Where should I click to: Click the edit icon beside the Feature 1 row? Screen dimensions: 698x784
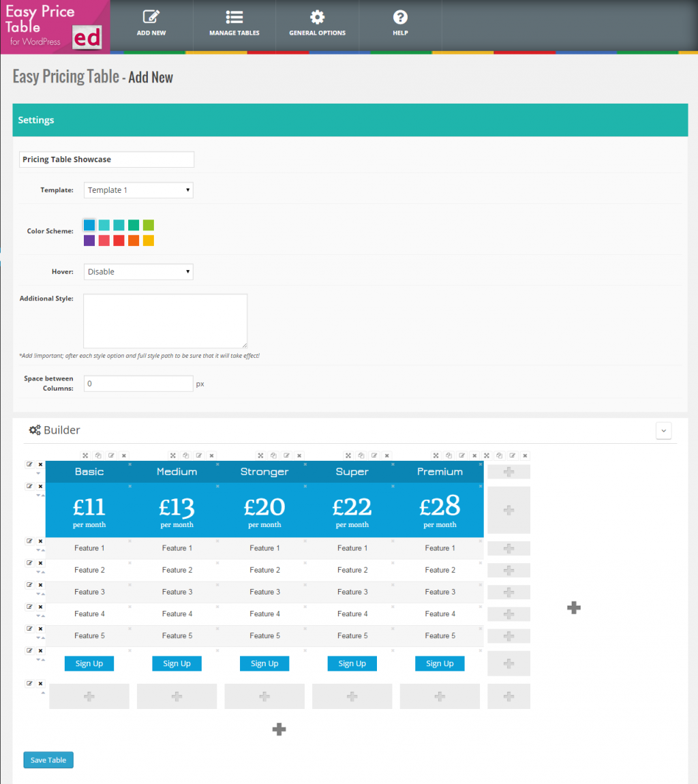point(29,541)
